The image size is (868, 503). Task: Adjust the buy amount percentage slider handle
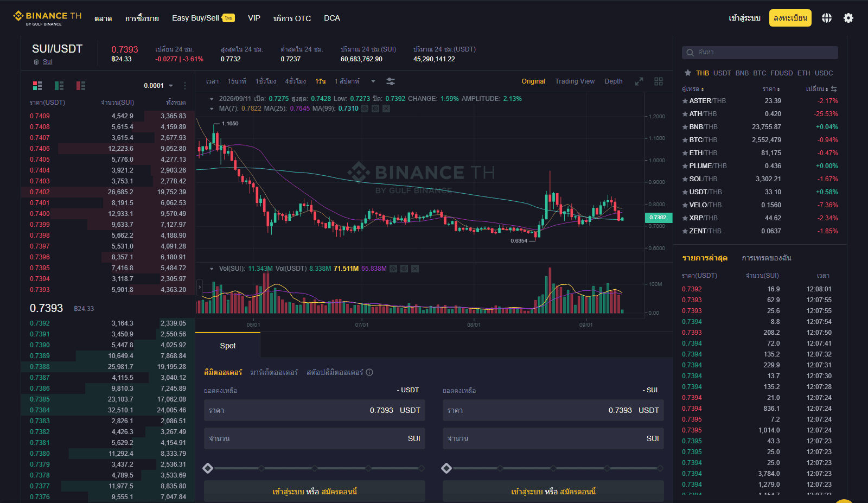tap(208, 468)
